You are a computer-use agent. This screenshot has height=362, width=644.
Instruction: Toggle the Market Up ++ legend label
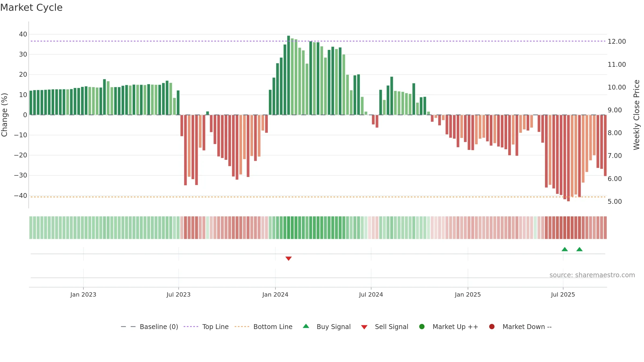pyautogui.click(x=455, y=327)
